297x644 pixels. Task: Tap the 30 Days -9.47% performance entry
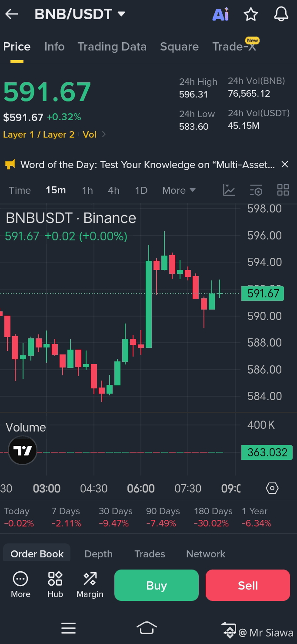[x=115, y=517]
